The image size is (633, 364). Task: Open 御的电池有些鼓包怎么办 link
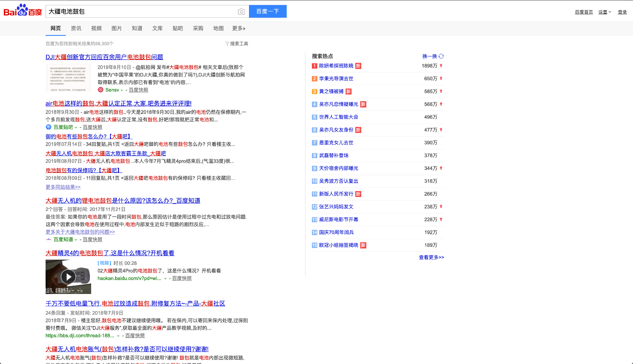89,136
